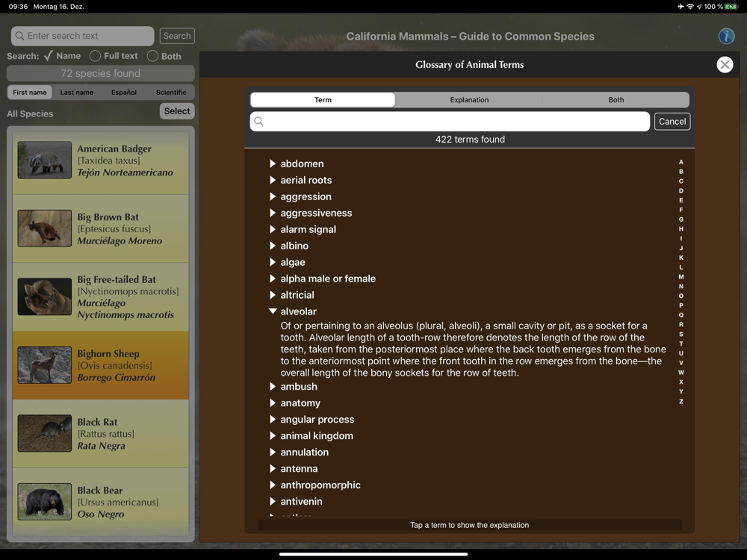Switch to the Term tab
The image size is (747, 560).
coord(323,99)
